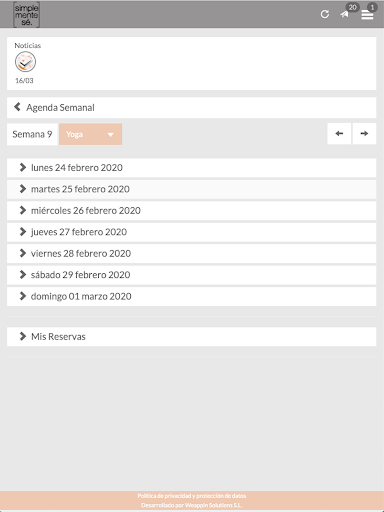Go to previous week arrow
The width and height of the screenshot is (384, 512).
pos(339,134)
